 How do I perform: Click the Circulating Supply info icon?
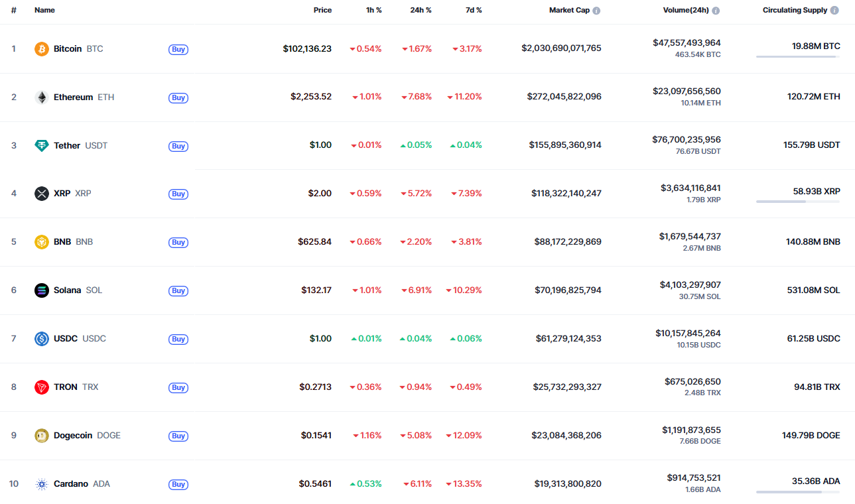coord(834,11)
